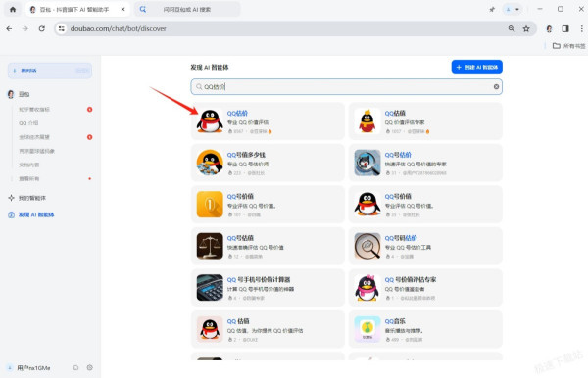This screenshot has height=378, width=588.
Task: Open the QQ估价 penguin with red scarf avatar
Action: 210,120
